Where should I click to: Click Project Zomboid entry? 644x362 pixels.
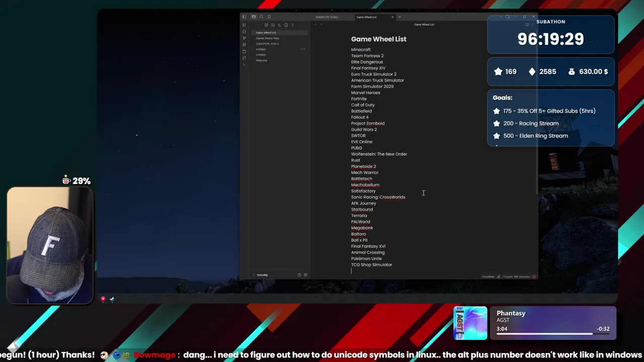click(x=368, y=123)
